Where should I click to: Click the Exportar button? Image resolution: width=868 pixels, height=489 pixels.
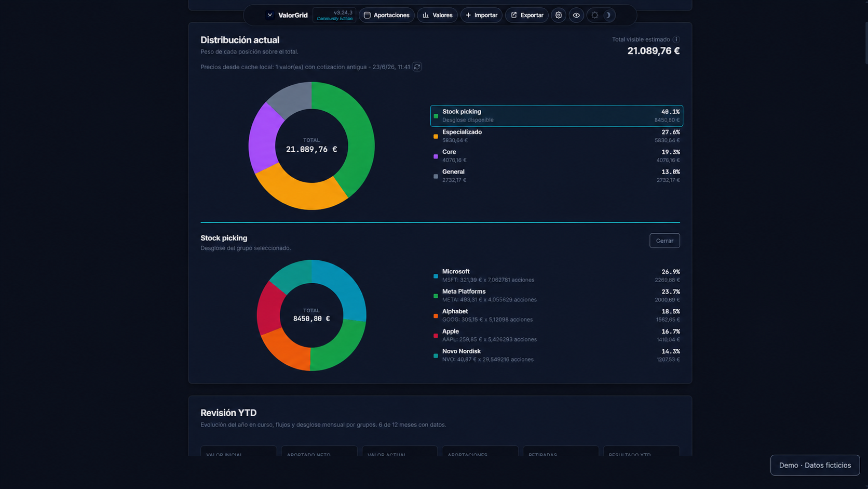coord(526,15)
